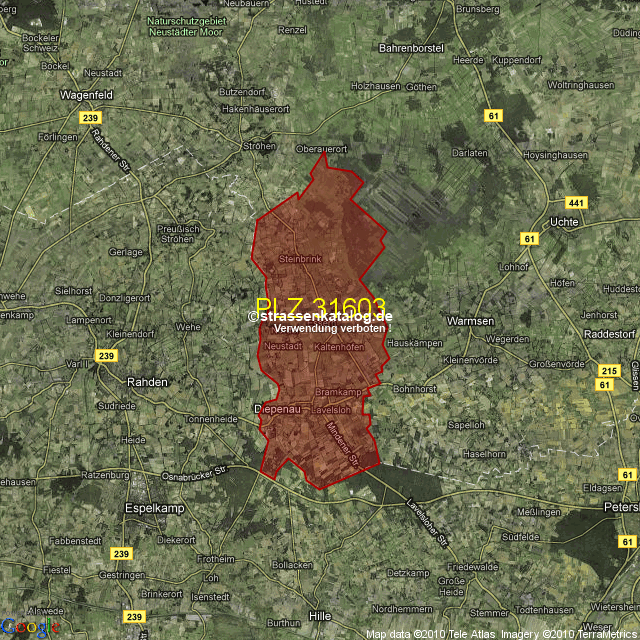Screen dimensions: 640x640
Task: Click the Hille town label
Action: coord(320,617)
